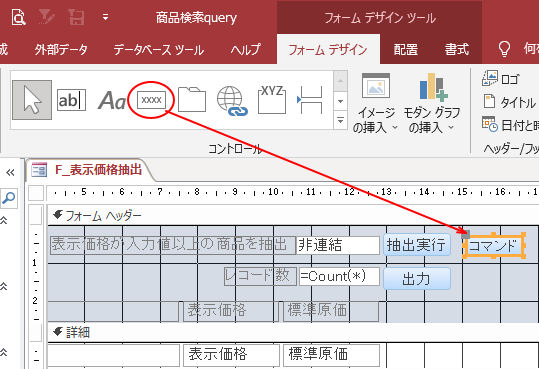Select the =Count(*) text box
The width and height of the screenshot is (539, 369).
[339, 276]
